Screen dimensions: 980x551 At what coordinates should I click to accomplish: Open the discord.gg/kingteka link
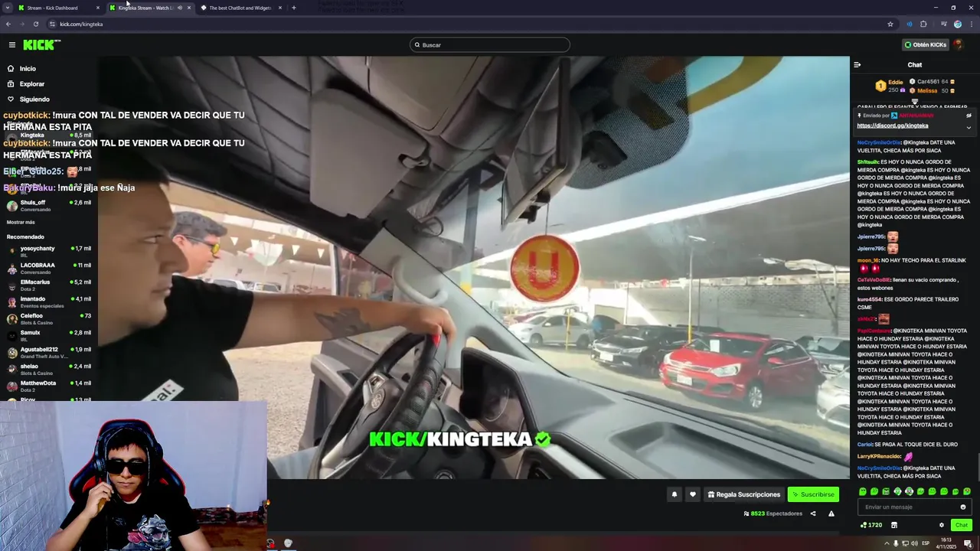click(x=893, y=126)
